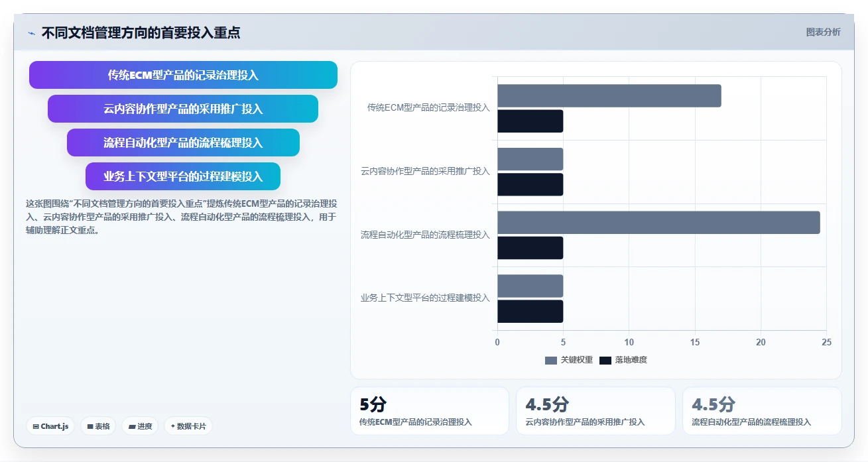Click the grey 关键权重 legend color box
Image resolution: width=868 pixels, height=462 pixels.
551,360
